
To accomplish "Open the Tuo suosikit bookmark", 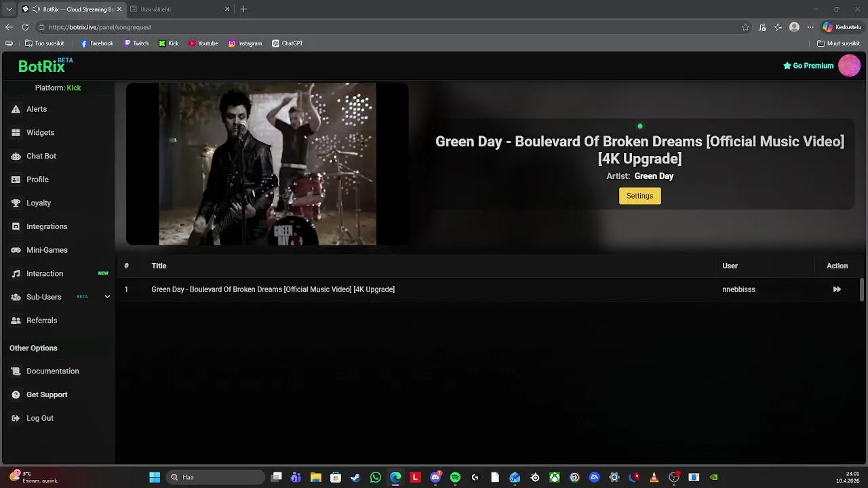I will tap(45, 43).
